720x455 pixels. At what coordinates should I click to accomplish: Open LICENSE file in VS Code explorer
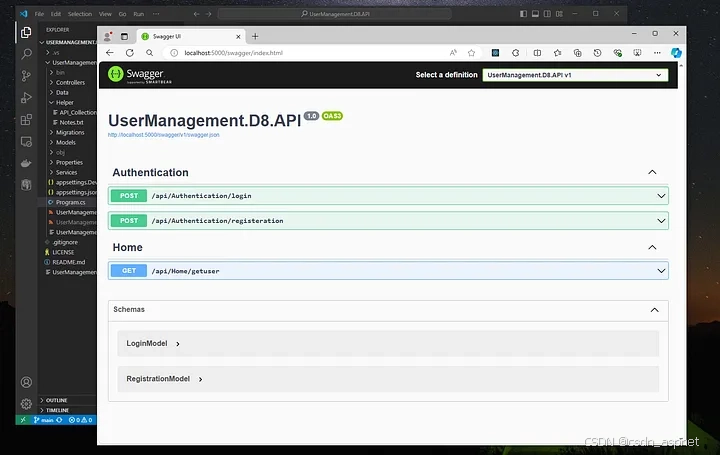click(x=63, y=253)
